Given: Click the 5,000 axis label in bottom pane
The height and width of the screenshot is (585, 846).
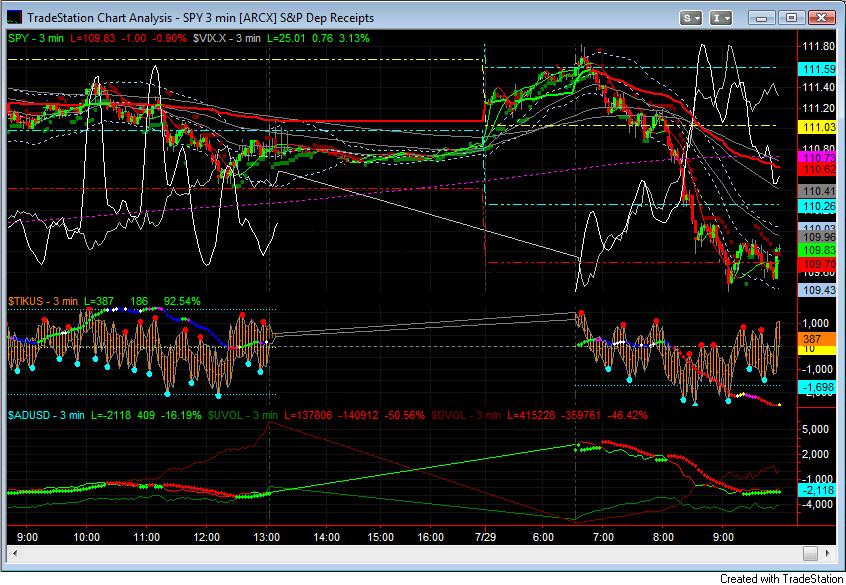Looking at the screenshot, I should (x=816, y=429).
